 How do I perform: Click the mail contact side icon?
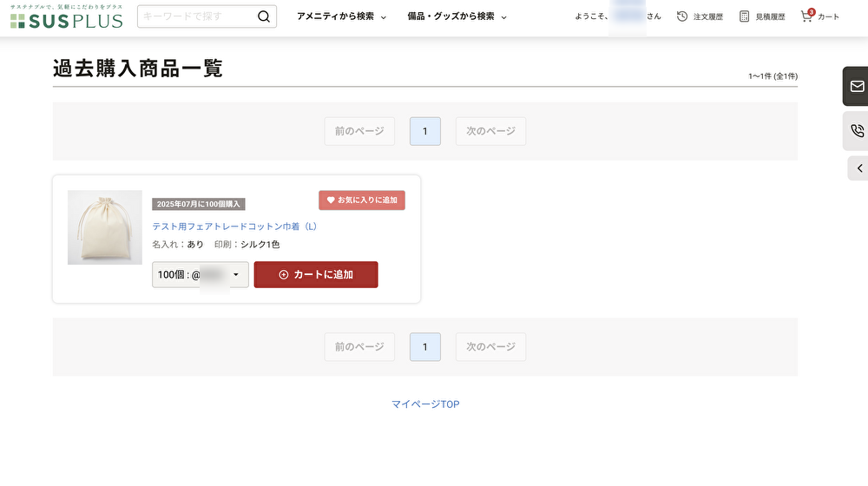click(857, 86)
